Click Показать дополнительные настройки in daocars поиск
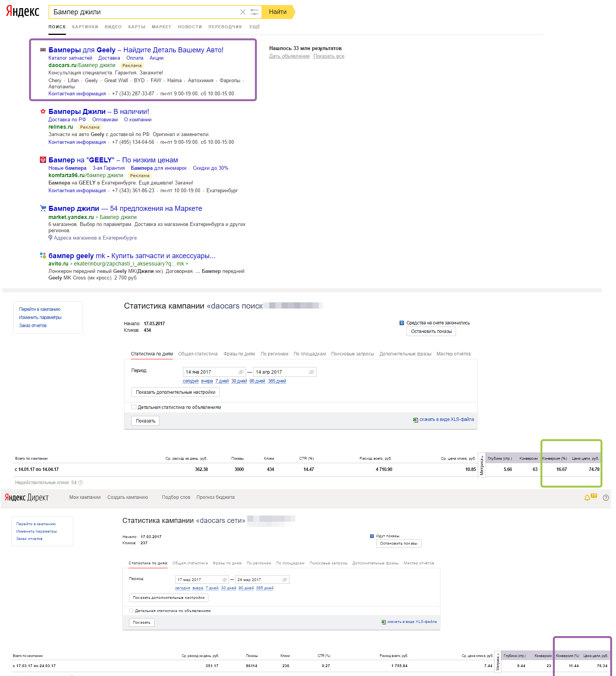This screenshot has height=676, width=616. [176, 392]
